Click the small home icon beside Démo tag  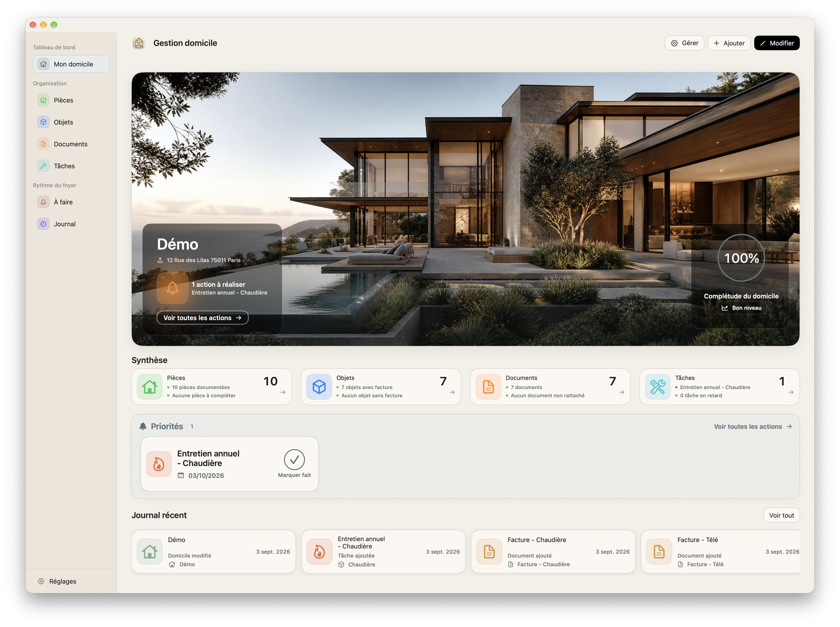pos(172,564)
